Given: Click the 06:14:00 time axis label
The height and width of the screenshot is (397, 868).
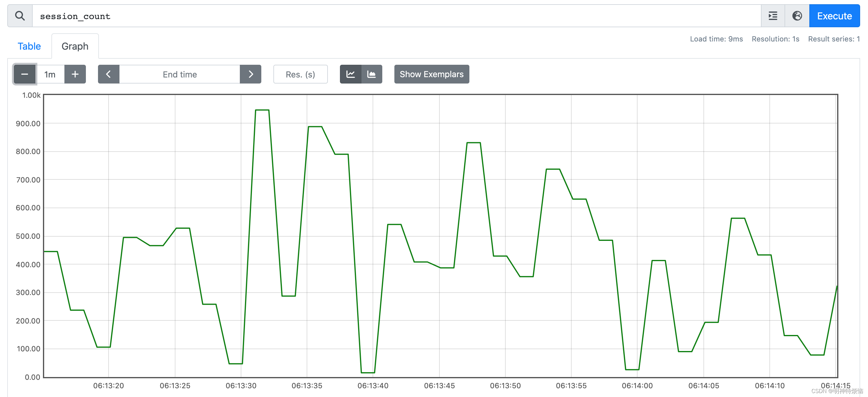Looking at the screenshot, I should click(637, 386).
